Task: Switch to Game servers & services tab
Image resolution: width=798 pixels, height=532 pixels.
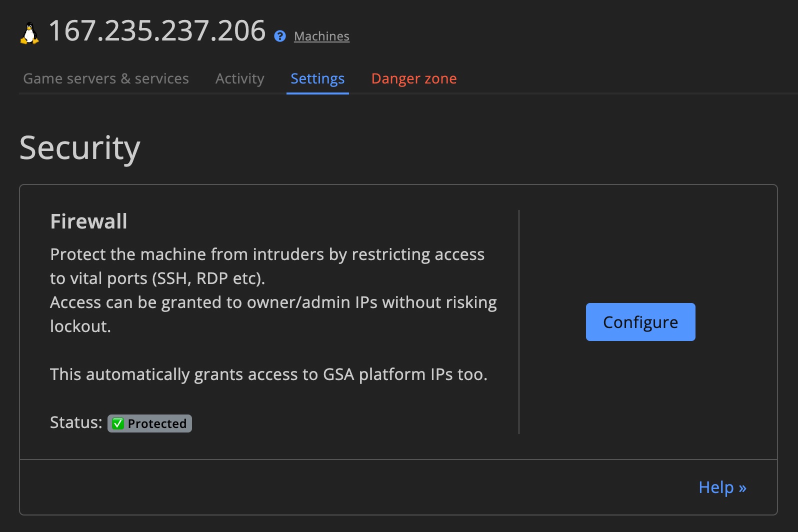Action: (106, 78)
